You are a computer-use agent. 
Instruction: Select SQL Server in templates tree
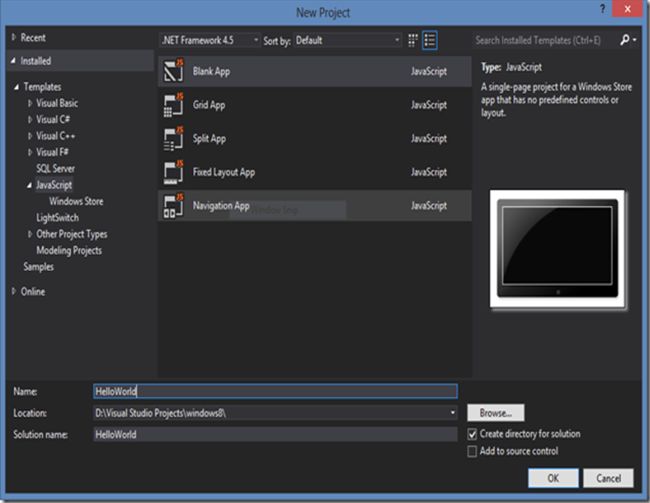[x=56, y=169]
